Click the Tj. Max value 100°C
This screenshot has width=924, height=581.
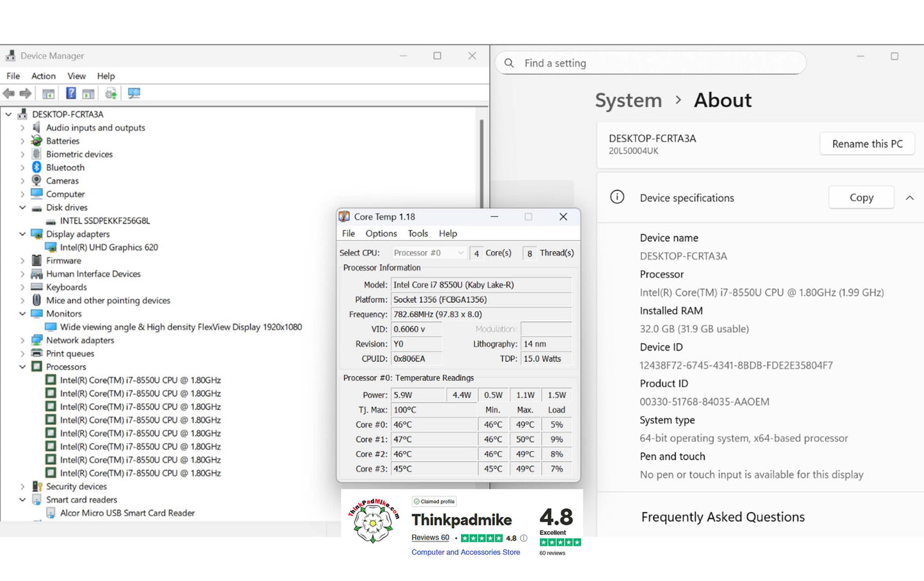click(x=434, y=410)
